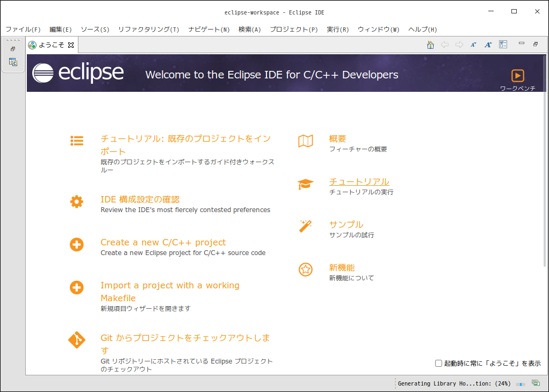Toggle 起動時に常に「ようこそ」を表示 checkbox
This screenshot has height=392, width=549.
[x=438, y=364]
